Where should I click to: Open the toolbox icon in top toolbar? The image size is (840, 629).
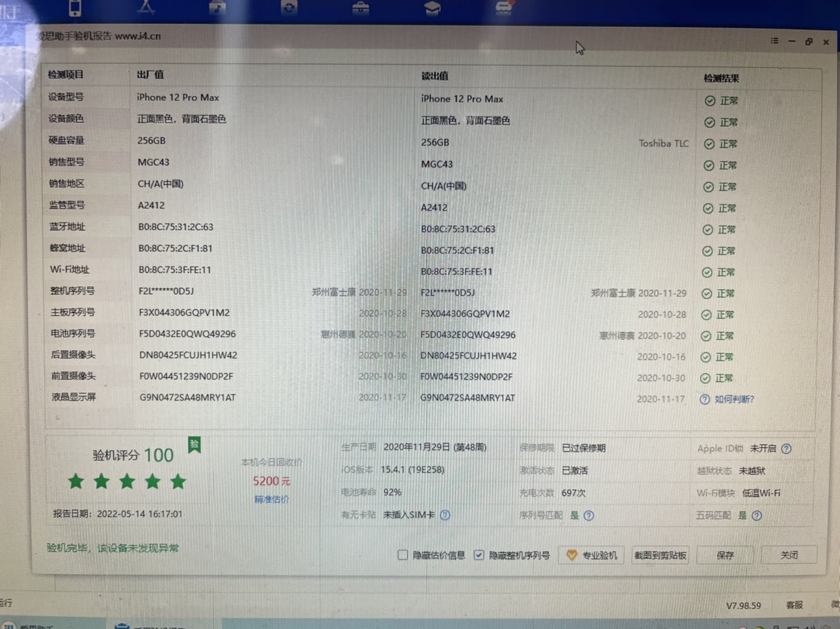[360, 7]
